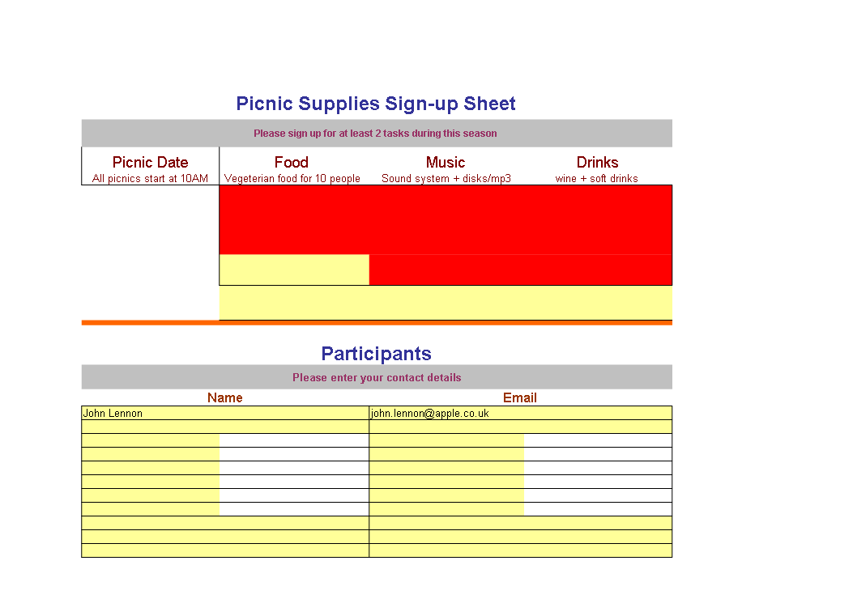
Task: Click the red cell under Music beside yellow cell
Action: 521,270
